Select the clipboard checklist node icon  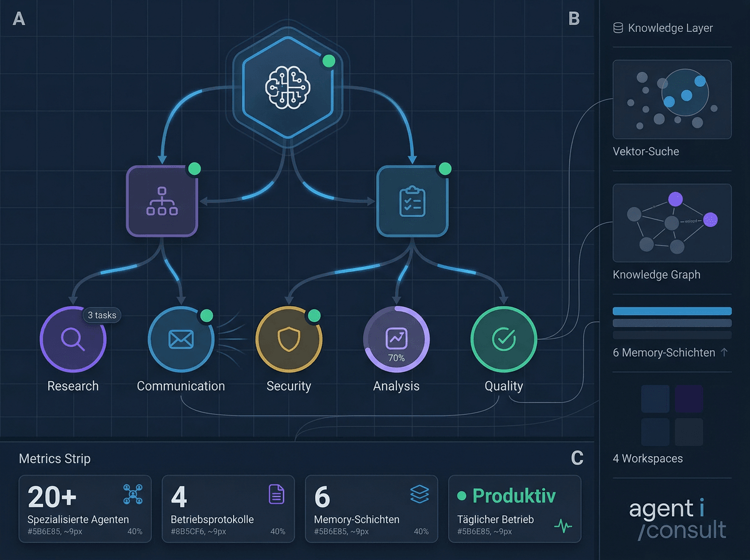pos(412,200)
